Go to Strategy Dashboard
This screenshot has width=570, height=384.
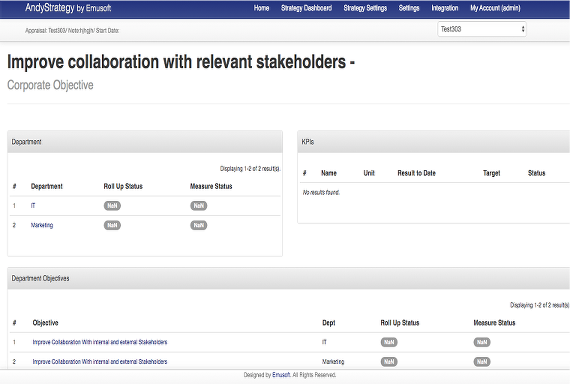pos(306,8)
